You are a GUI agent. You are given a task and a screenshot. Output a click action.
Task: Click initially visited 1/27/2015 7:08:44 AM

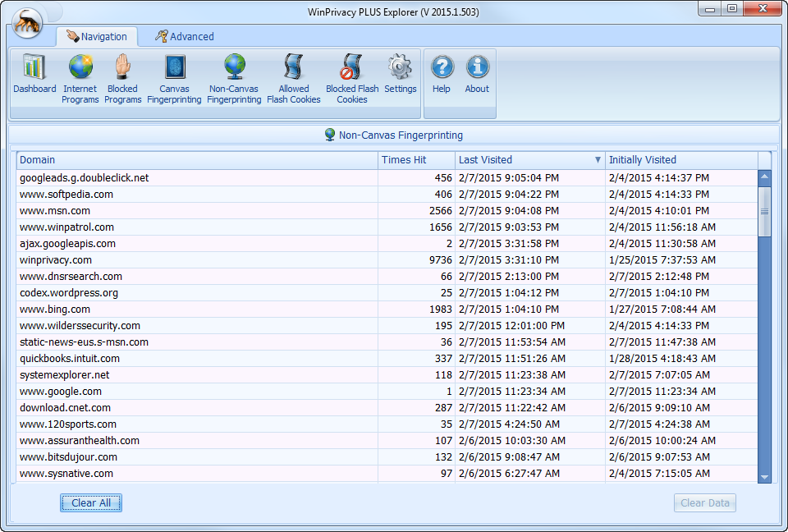[x=662, y=310]
